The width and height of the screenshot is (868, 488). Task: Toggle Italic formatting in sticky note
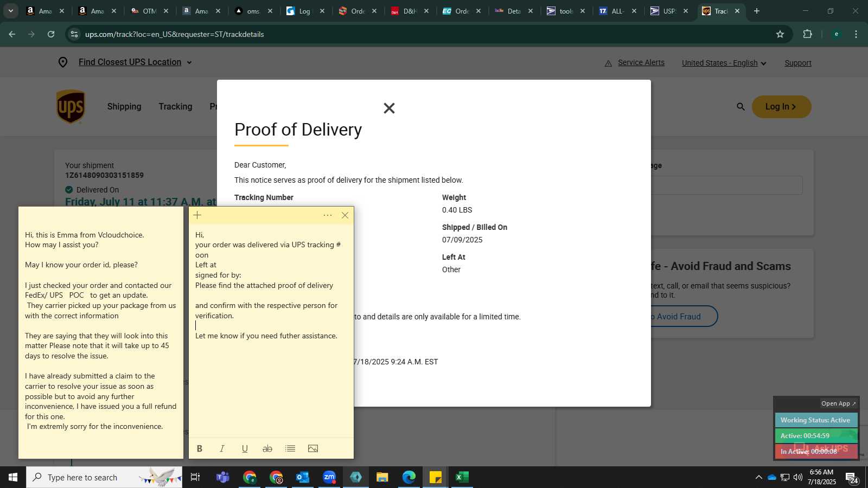pos(222,448)
